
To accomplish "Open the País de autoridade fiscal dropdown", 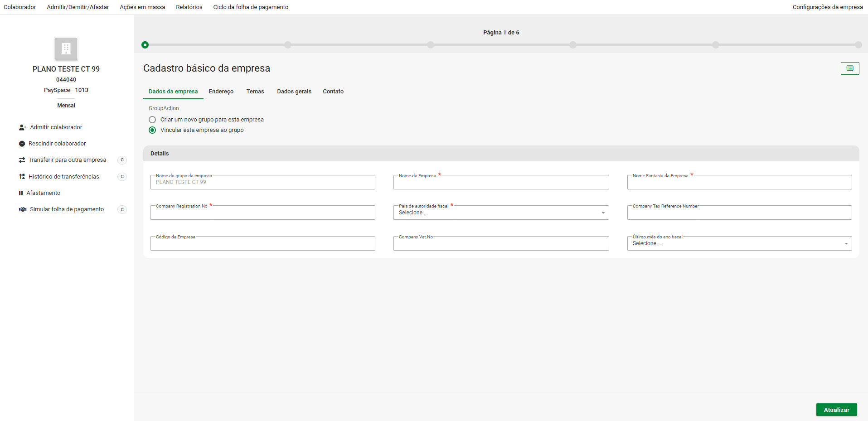I will (501, 213).
